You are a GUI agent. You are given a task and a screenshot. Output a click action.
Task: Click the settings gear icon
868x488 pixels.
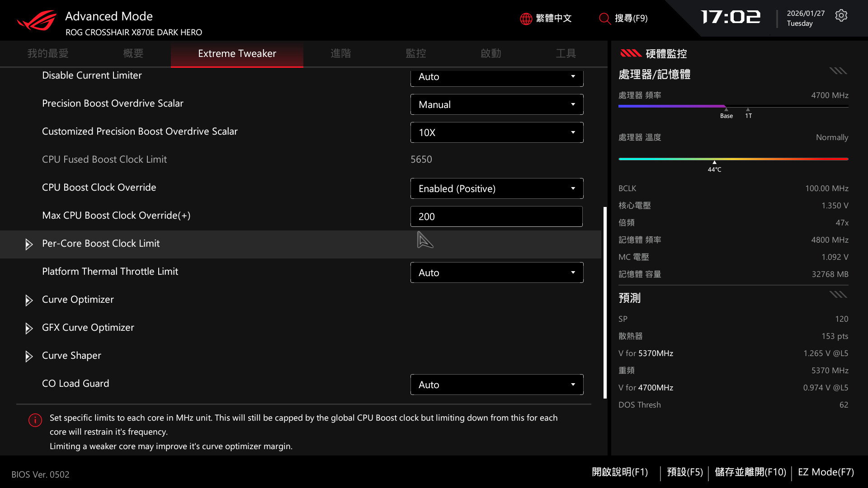coord(841,16)
